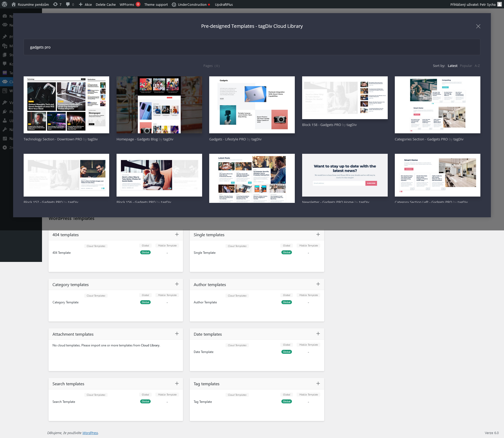The image size is (504, 438).
Task: Toggle the Global badge for Category Template
Action: (145, 302)
